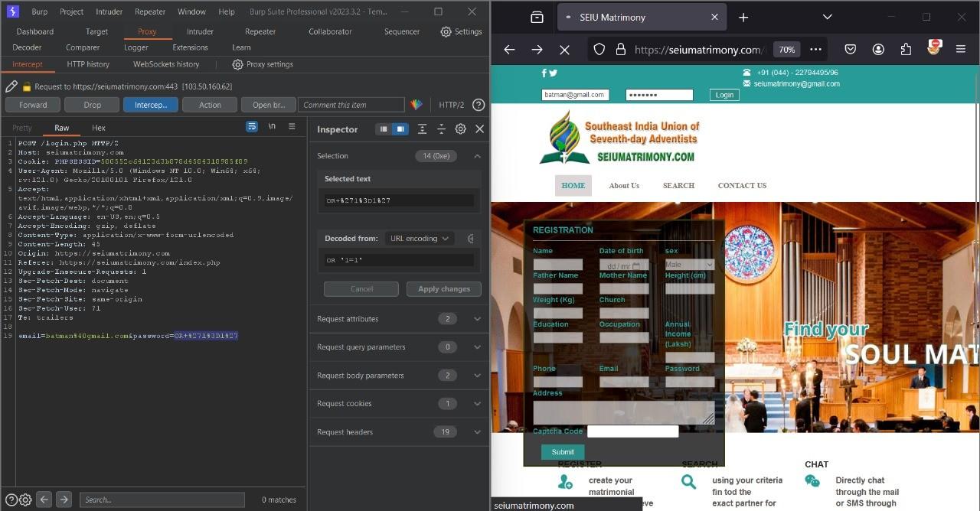980x511 pixels.
Task: Open the editor hamburger options menu
Action: coord(292,126)
